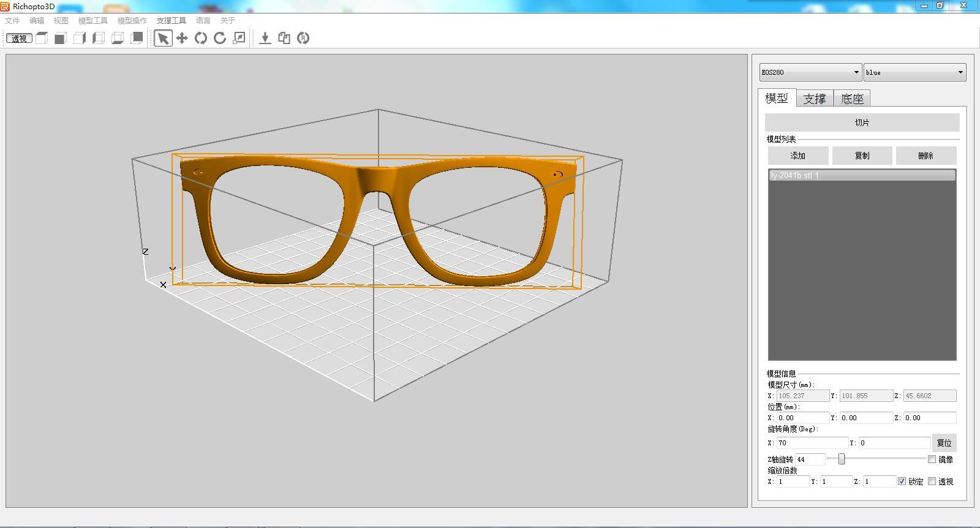Open the 支撑工具 menu
The height and width of the screenshot is (528, 980).
[x=171, y=20]
